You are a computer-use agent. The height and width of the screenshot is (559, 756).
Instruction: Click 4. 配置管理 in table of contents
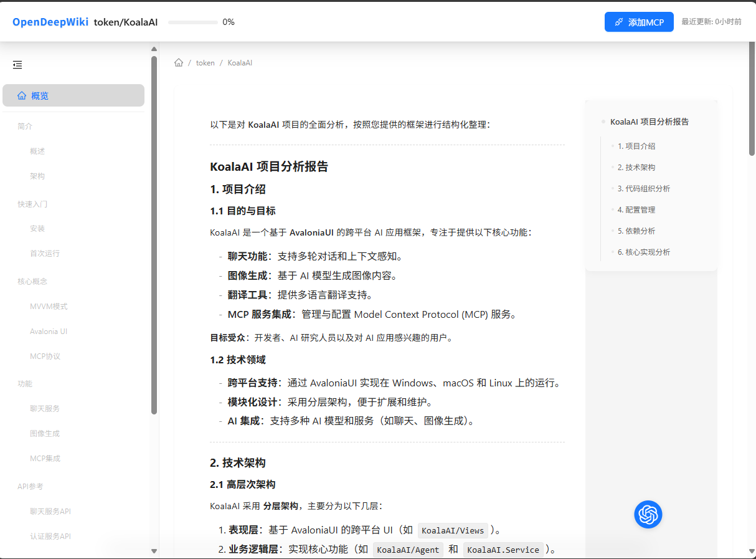tap(636, 209)
